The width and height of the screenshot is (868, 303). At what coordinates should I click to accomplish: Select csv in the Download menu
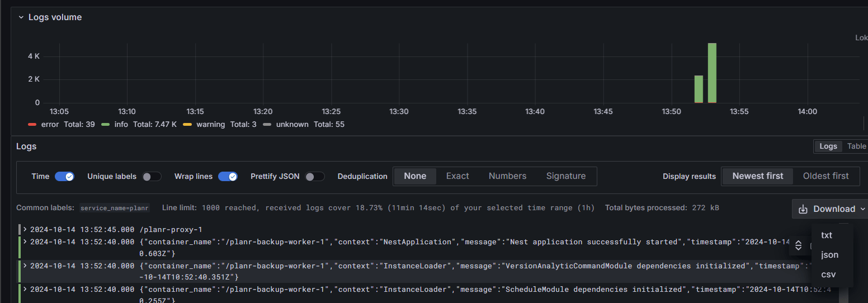click(x=828, y=274)
